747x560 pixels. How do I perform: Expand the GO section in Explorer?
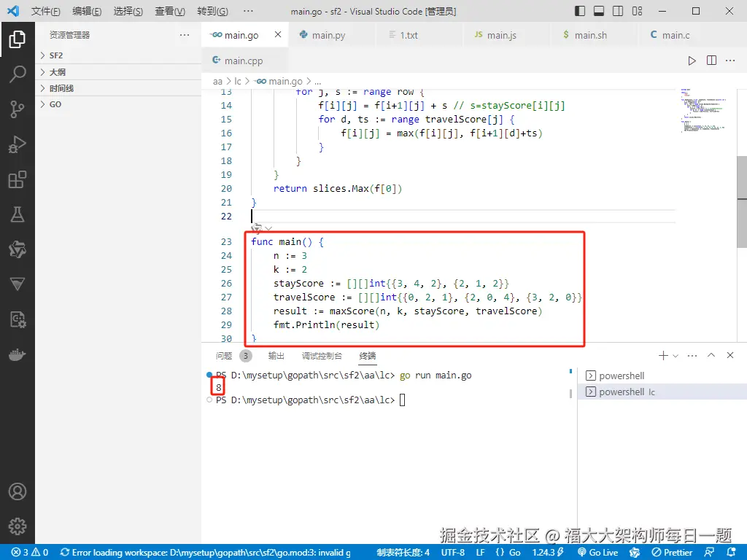[118, 104]
